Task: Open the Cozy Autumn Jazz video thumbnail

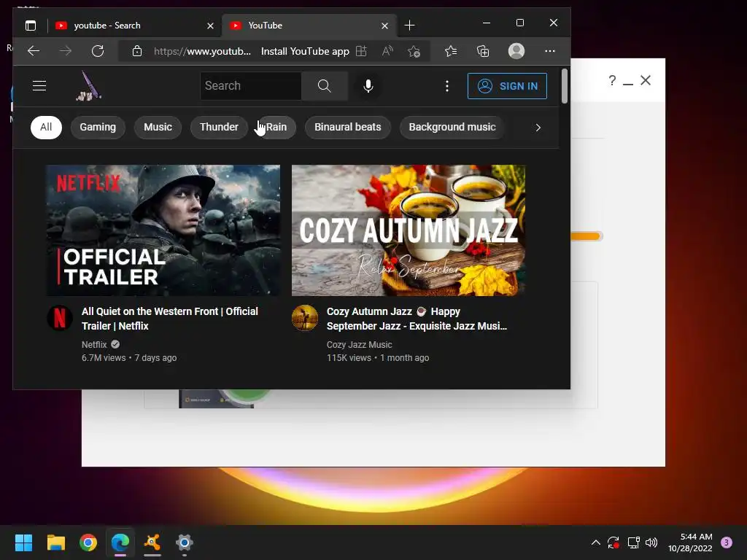Action: click(x=409, y=230)
